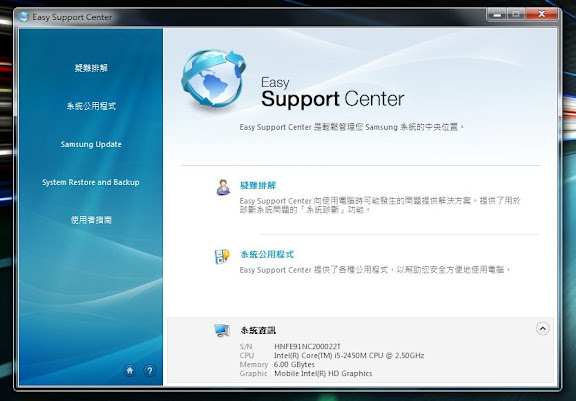Click the CPU value i5-2450M text
Image resolution: width=576 pixels, height=401 pixels.
(349, 355)
